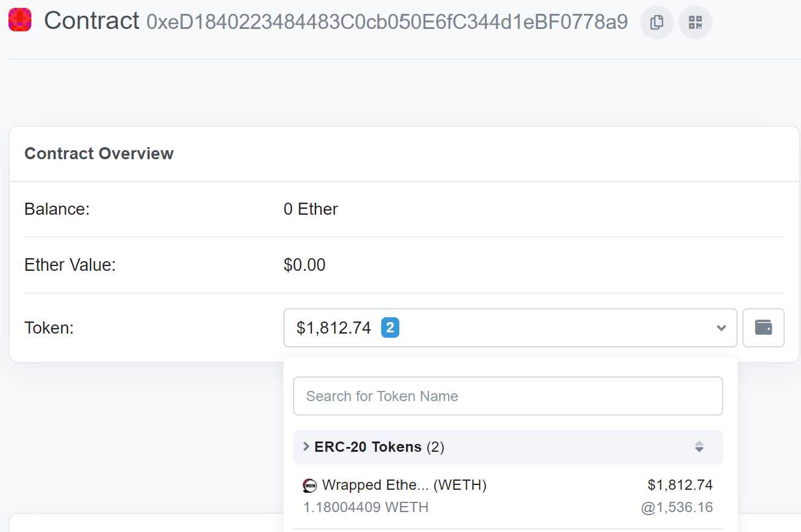
Task: Select the contract address text
Action: click(387, 22)
